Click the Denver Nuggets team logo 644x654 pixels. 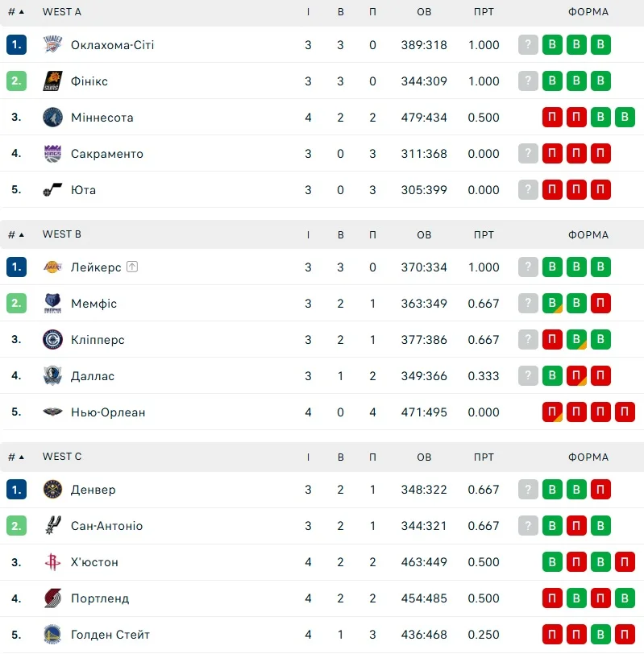point(52,490)
